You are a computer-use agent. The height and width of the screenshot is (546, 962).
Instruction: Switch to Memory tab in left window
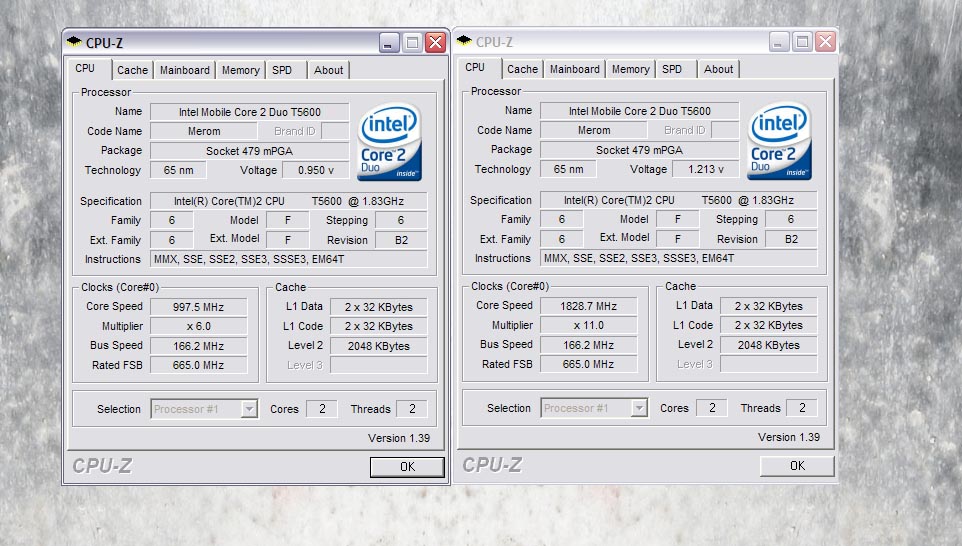[x=240, y=70]
